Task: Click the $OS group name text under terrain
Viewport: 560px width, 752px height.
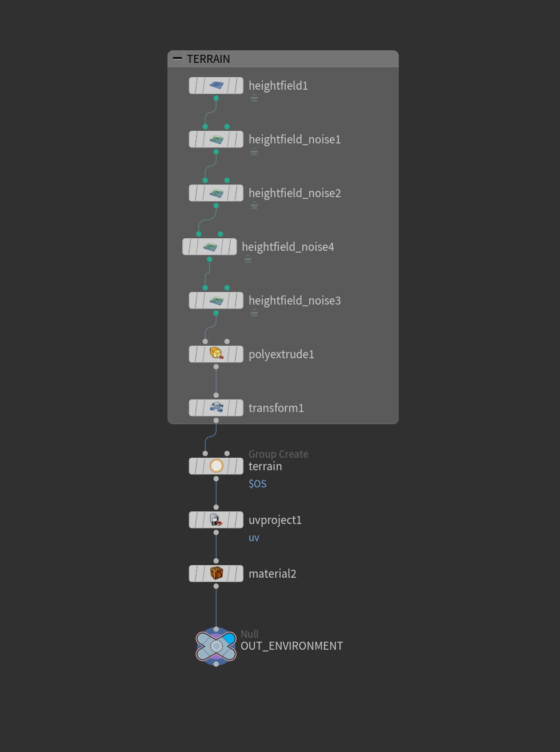Action: (x=258, y=484)
